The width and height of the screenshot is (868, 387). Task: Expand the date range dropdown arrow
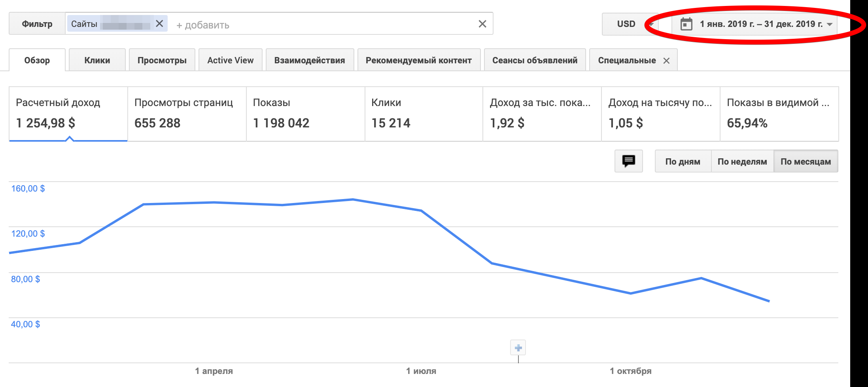pos(830,25)
